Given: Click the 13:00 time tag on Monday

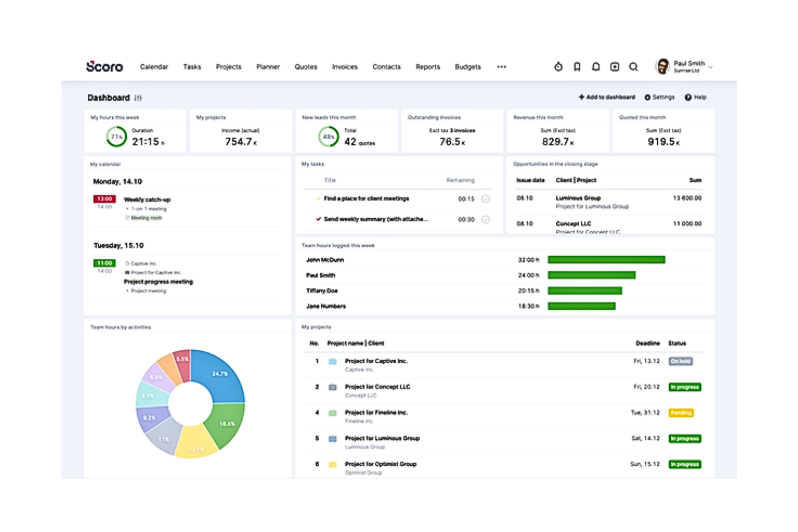Looking at the screenshot, I should 105,199.
